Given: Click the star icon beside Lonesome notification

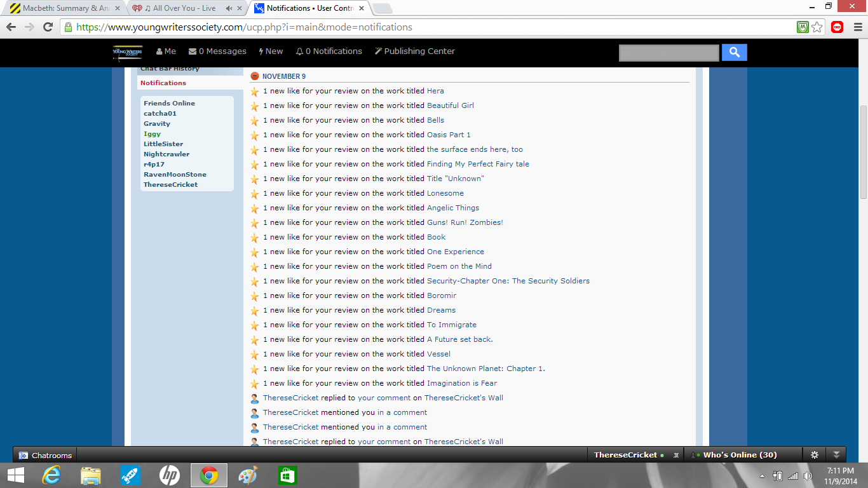Looking at the screenshot, I should pos(255,194).
